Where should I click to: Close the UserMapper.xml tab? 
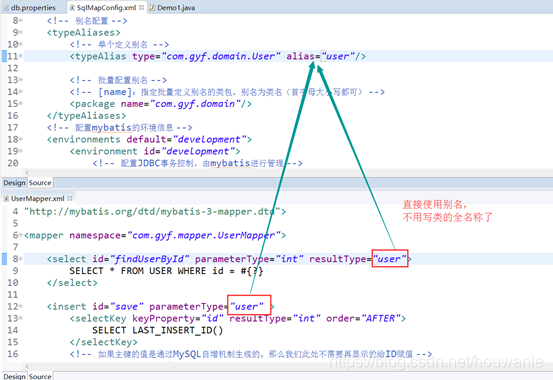coord(70,198)
